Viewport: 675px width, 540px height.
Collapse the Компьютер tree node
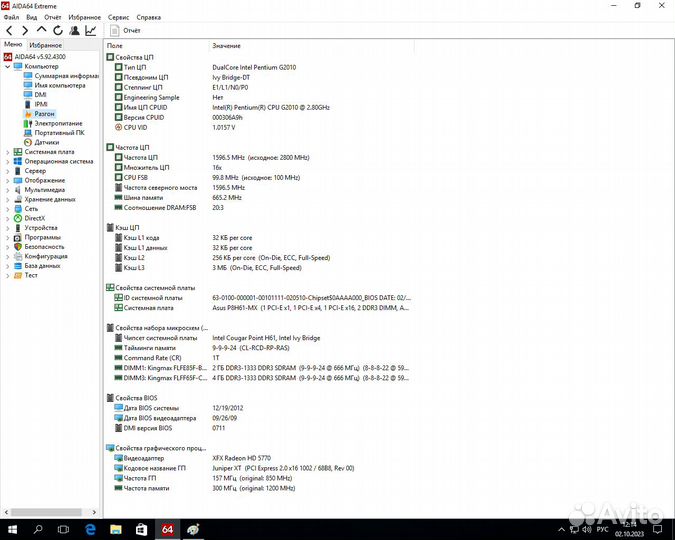(x=7, y=66)
